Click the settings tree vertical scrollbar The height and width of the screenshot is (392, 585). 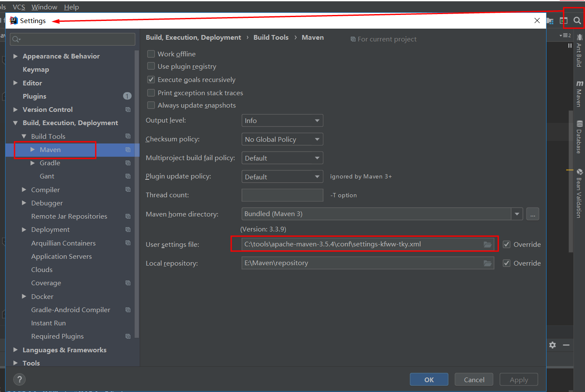pos(137,194)
